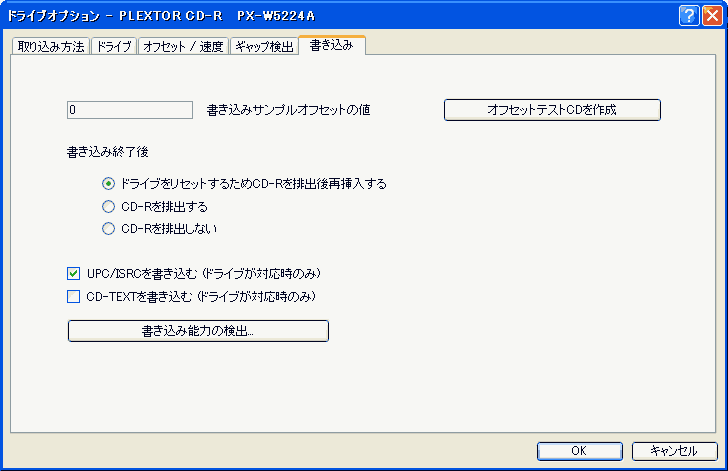Click the help question mark icon
728x471 pixels.
coord(689,16)
